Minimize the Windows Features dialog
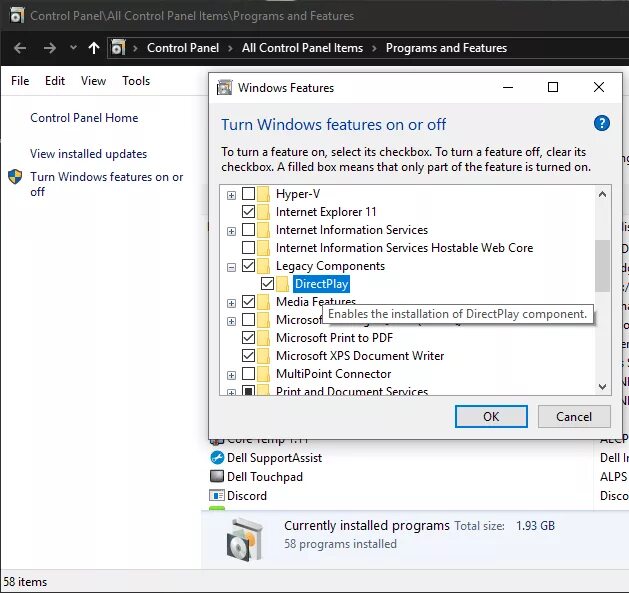Viewport: 629px width, 593px height. click(x=508, y=87)
